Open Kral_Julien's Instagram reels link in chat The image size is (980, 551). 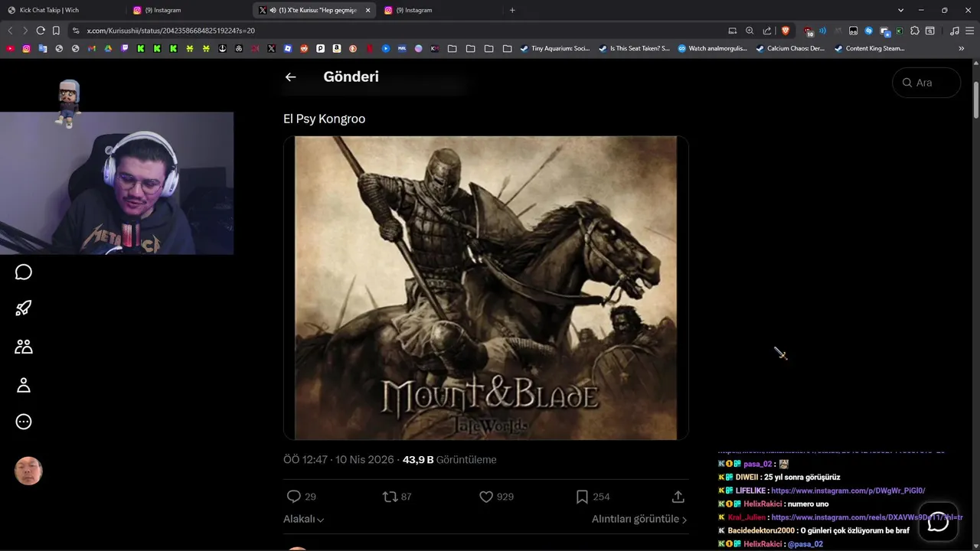(x=866, y=517)
